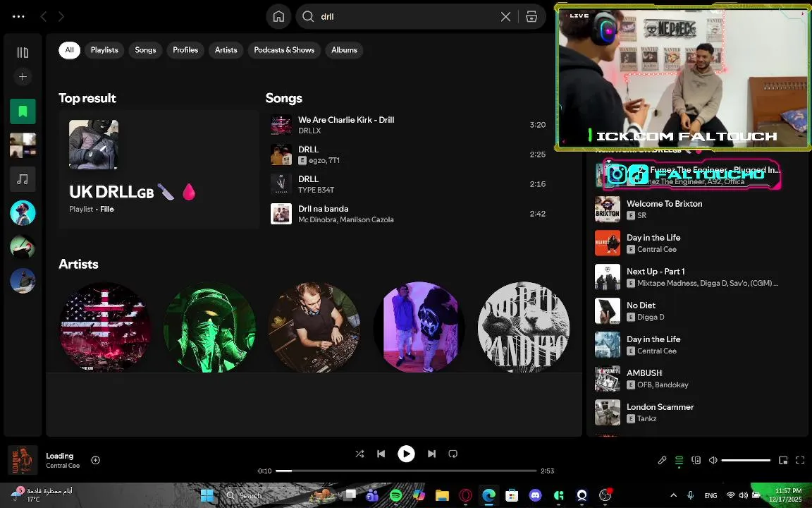Open the Spotify three-dots menu
812x508 pixels.
(18, 17)
